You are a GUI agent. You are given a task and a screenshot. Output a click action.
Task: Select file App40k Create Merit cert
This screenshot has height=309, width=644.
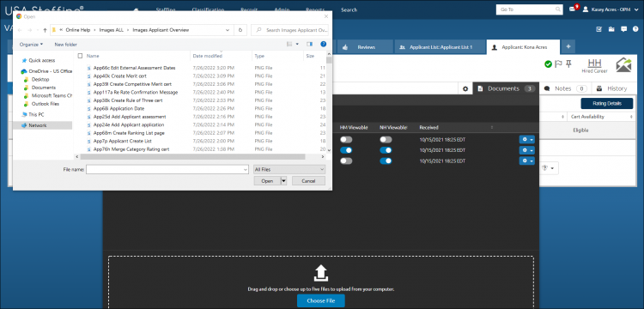pos(119,76)
